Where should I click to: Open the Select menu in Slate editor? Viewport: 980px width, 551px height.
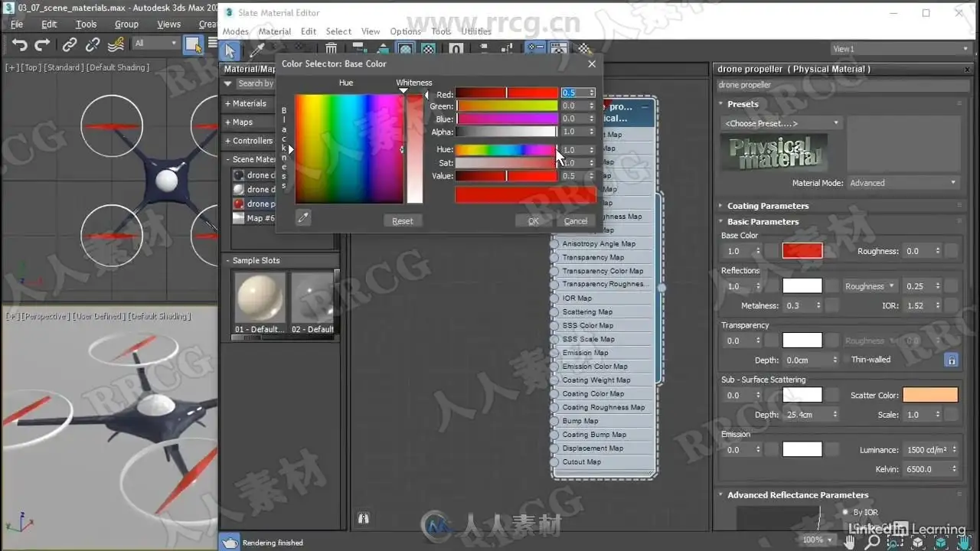[x=338, y=31]
